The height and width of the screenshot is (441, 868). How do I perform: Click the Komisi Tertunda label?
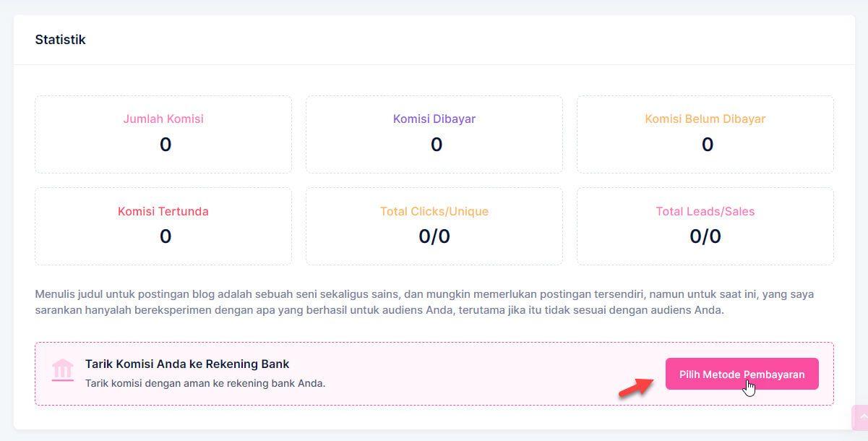pos(163,211)
